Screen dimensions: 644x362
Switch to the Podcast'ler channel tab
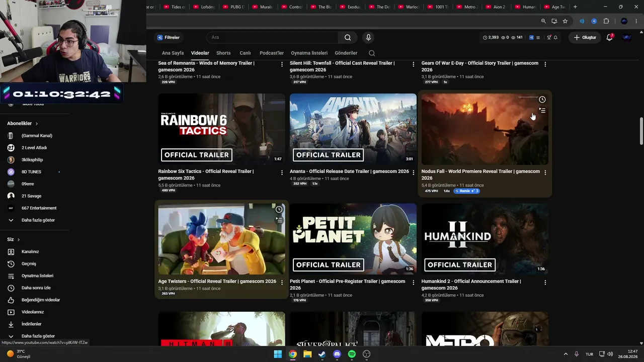pos(272,53)
